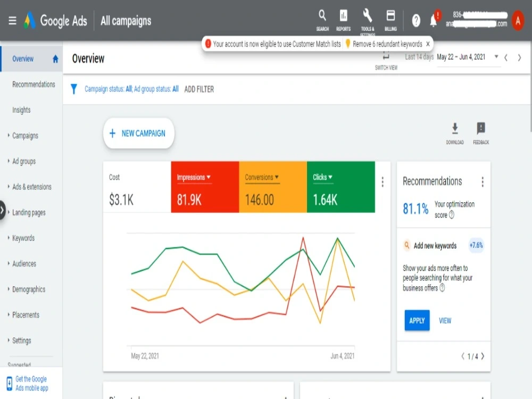
Task: Open the metrics card three-dot menu
Action: [383, 182]
